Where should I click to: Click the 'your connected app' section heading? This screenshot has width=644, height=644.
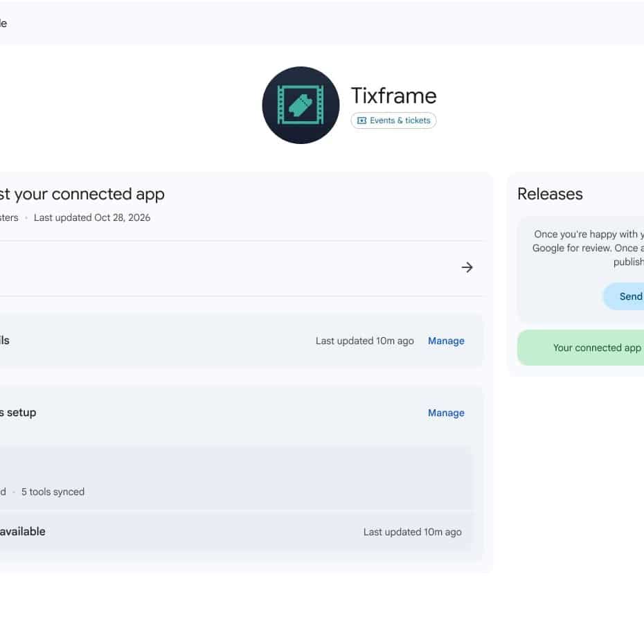point(82,194)
